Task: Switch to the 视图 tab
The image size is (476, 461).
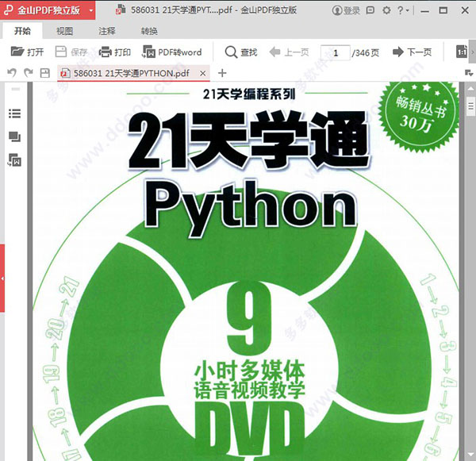Action: tap(65, 31)
